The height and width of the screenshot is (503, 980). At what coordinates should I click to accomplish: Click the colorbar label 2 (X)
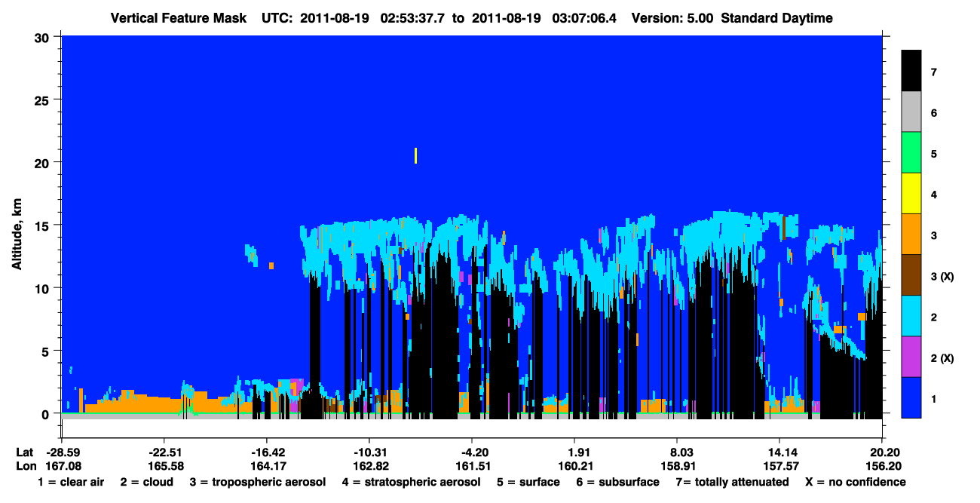click(x=942, y=358)
